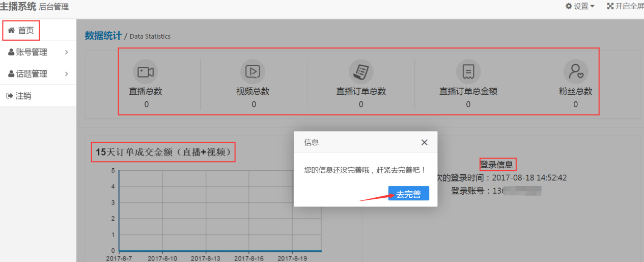Click the 2017-8-7 axis label

click(119, 258)
